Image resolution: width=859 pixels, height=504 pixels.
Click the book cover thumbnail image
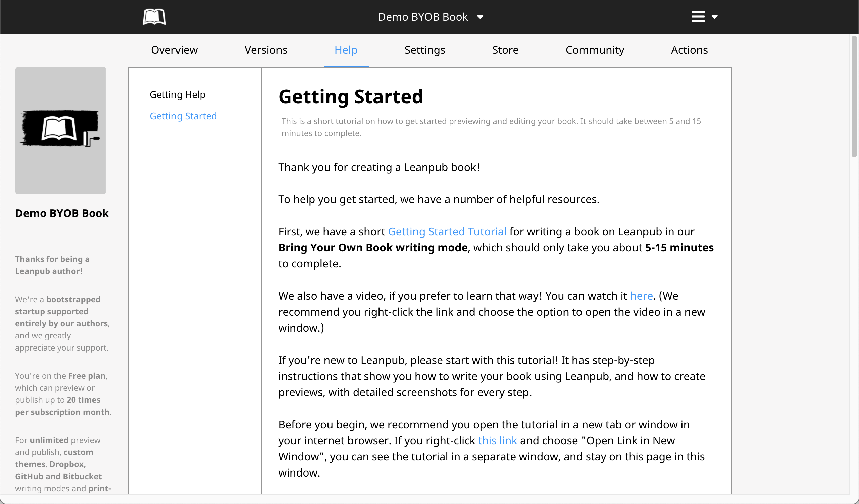coord(61,130)
